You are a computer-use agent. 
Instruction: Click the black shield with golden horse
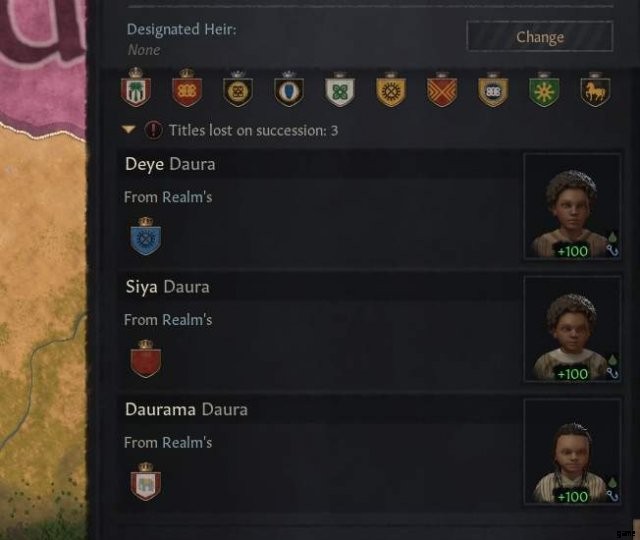pos(595,89)
